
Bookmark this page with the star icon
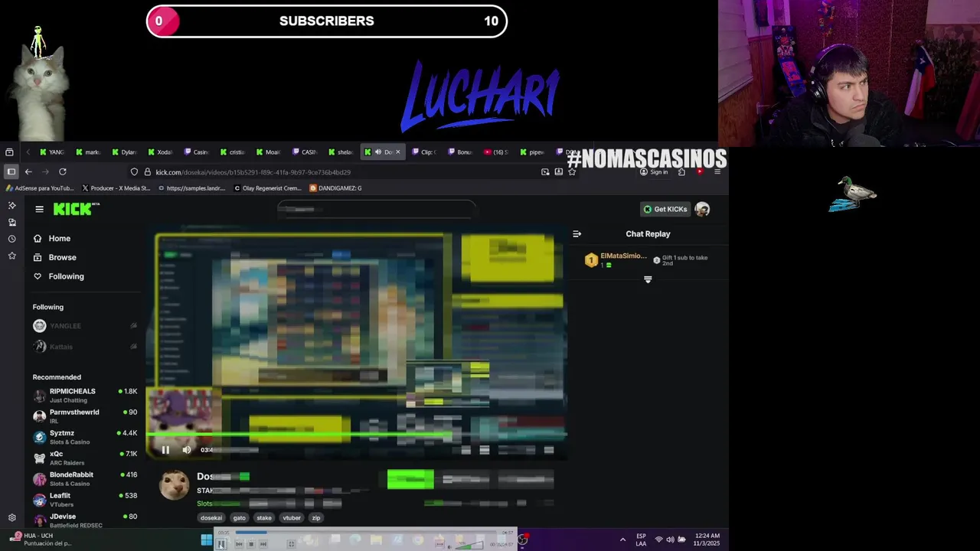pos(572,172)
